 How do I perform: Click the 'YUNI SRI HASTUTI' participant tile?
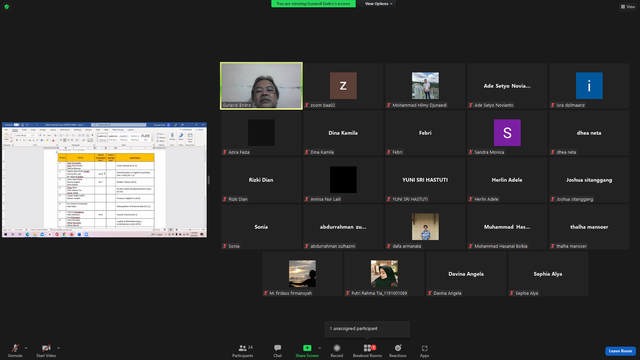coord(425,180)
